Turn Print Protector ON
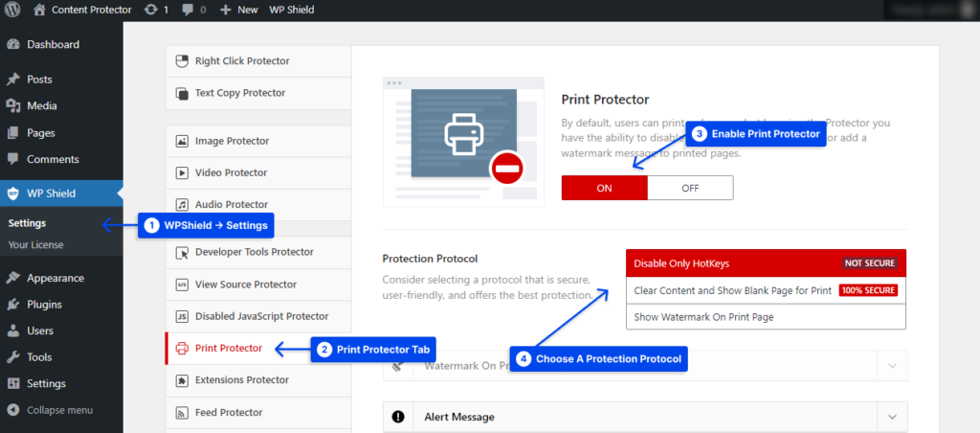The width and height of the screenshot is (980, 433). click(x=605, y=188)
